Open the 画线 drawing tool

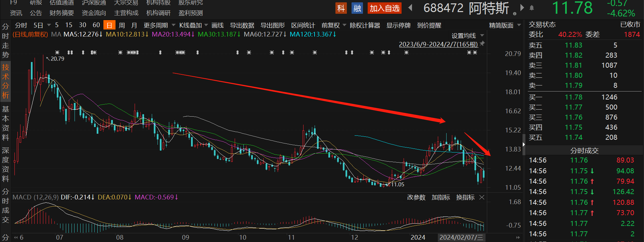(x=218, y=25)
